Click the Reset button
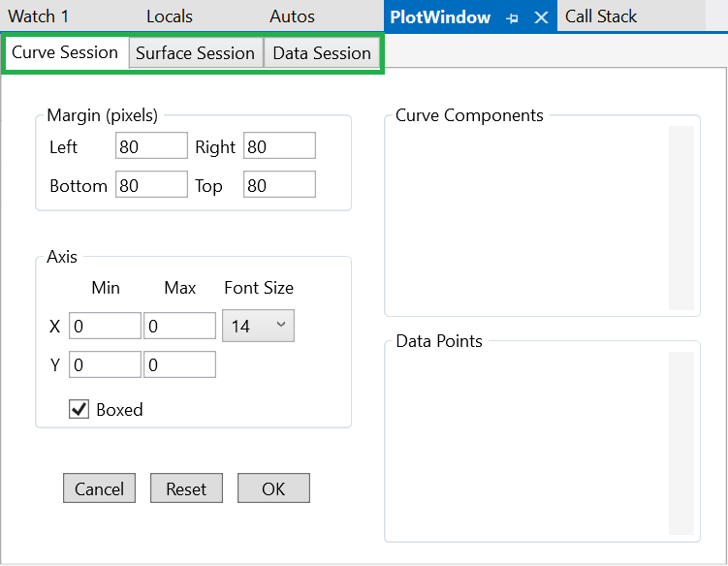 coord(186,488)
